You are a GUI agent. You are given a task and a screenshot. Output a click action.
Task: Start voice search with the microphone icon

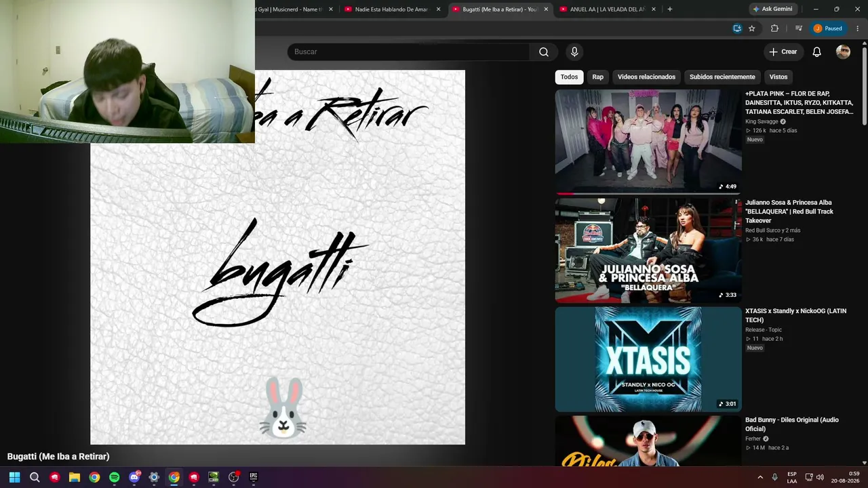[x=574, y=52]
